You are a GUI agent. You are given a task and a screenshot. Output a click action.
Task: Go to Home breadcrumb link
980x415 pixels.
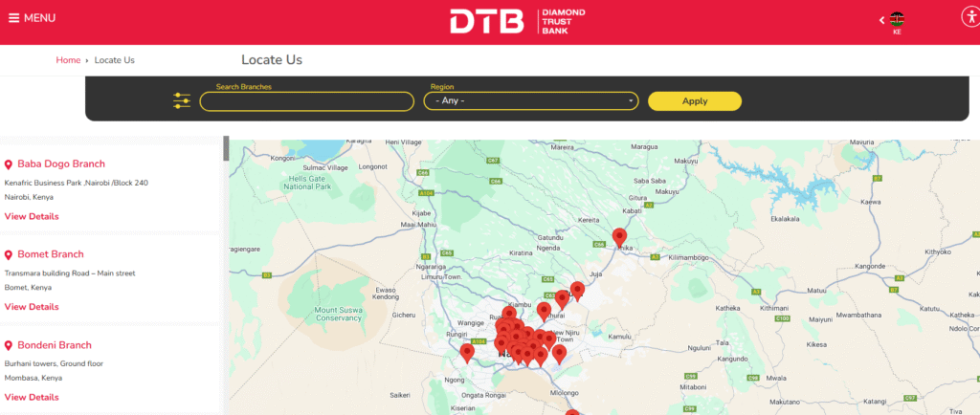coord(68,60)
